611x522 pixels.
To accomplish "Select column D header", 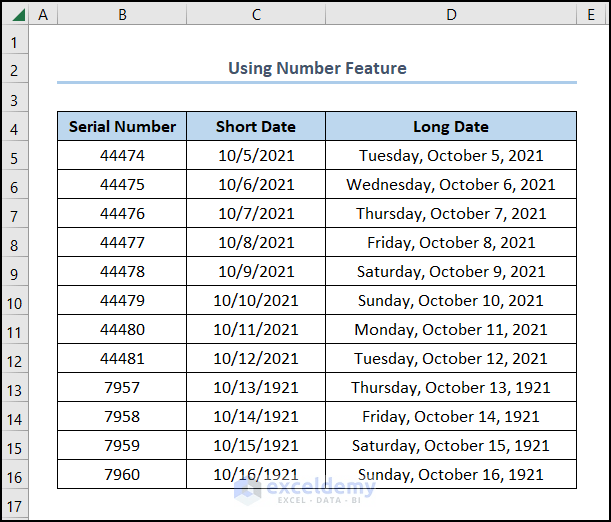I will tap(451, 15).
